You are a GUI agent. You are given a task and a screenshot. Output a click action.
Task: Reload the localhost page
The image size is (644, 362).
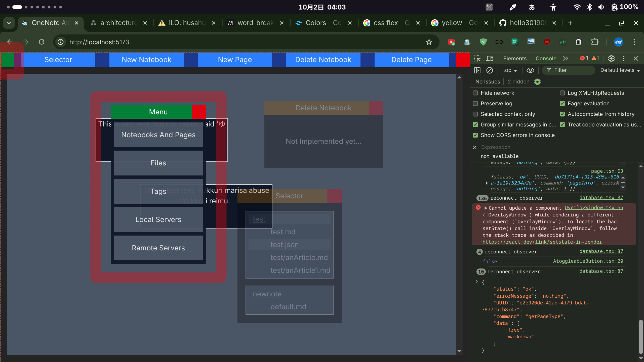(x=42, y=42)
